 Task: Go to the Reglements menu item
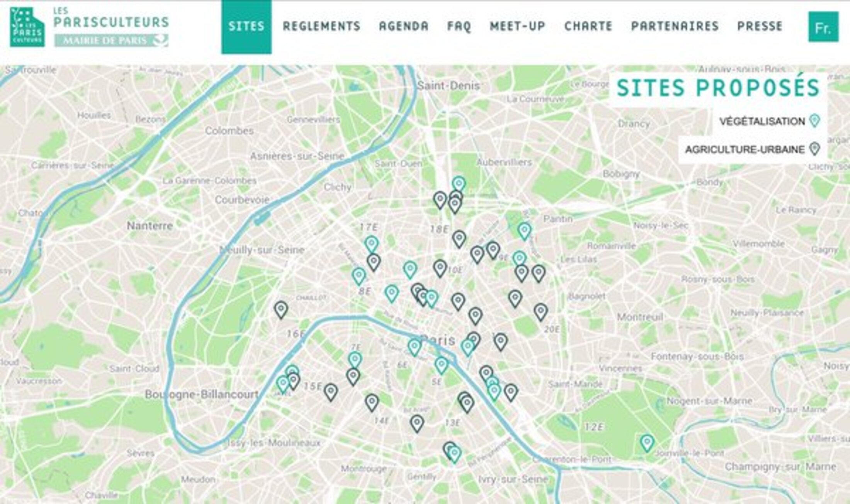322,26
